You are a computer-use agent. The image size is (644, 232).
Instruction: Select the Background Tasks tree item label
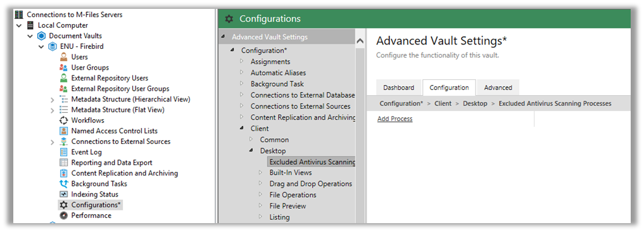click(x=99, y=184)
